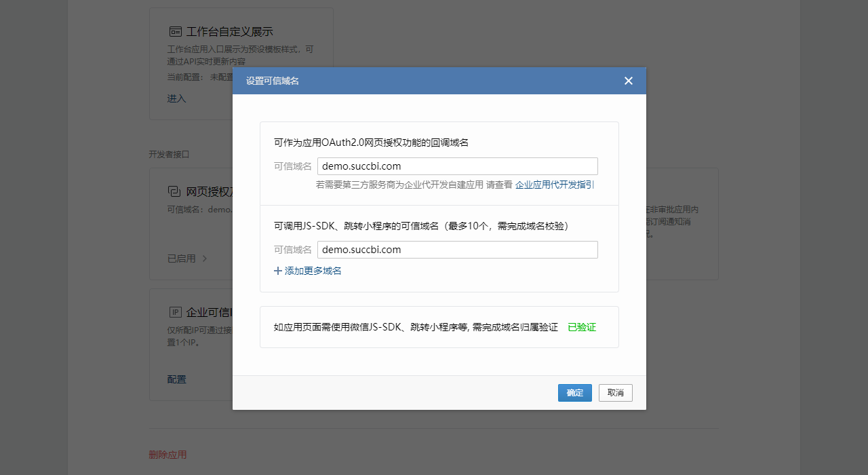
Task: Open the 企业应用代开发指引 link
Action: 554,184
